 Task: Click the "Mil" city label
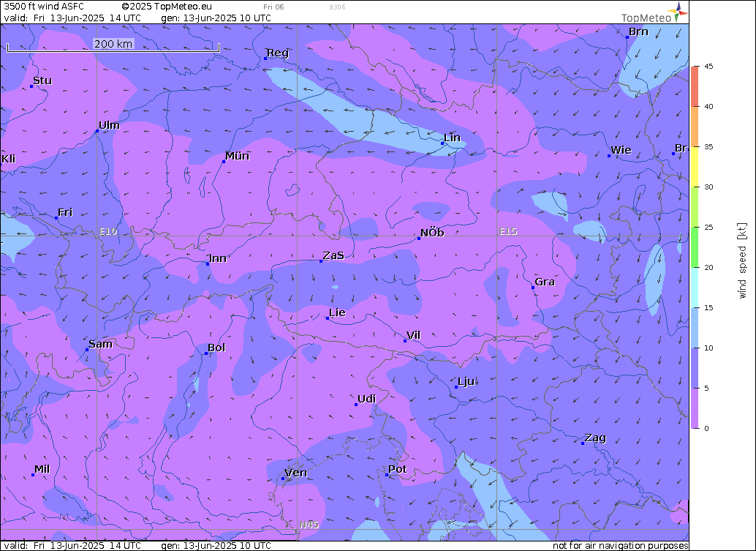tap(42, 469)
